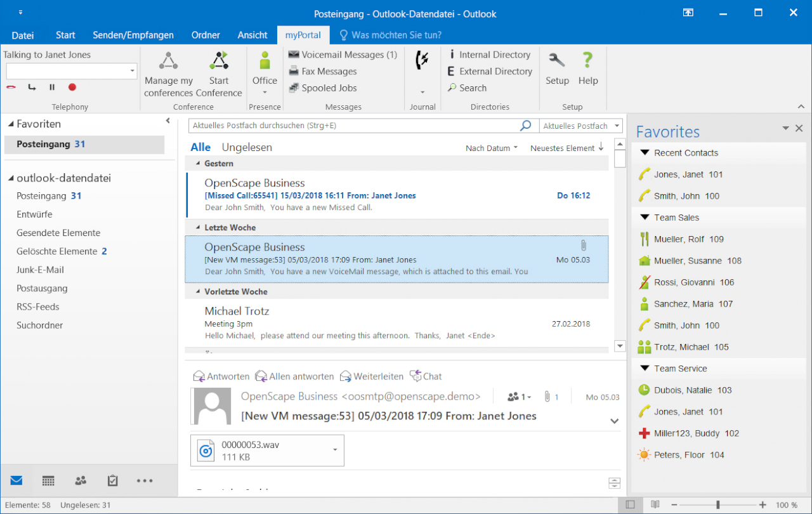Open the Senden/Empfangen menu
This screenshot has height=514, width=812.
coord(133,35)
